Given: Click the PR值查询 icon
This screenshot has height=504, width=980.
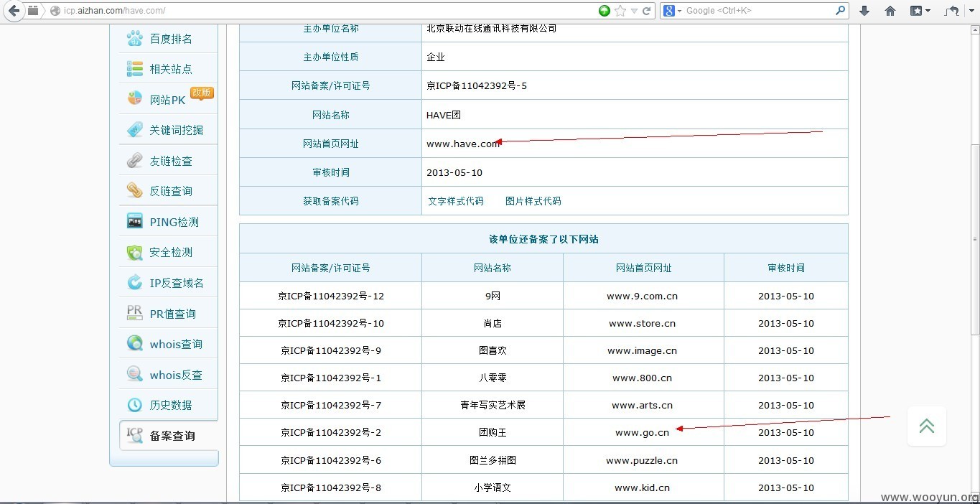Looking at the screenshot, I should pos(134,313).
